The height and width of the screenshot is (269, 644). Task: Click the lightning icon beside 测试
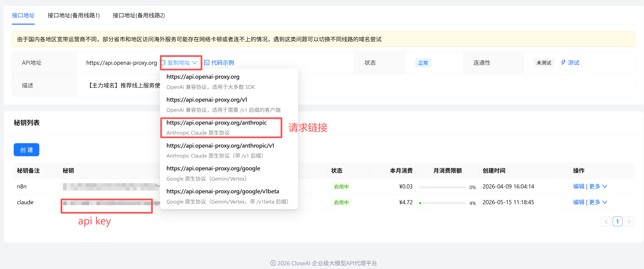[563, 62]
